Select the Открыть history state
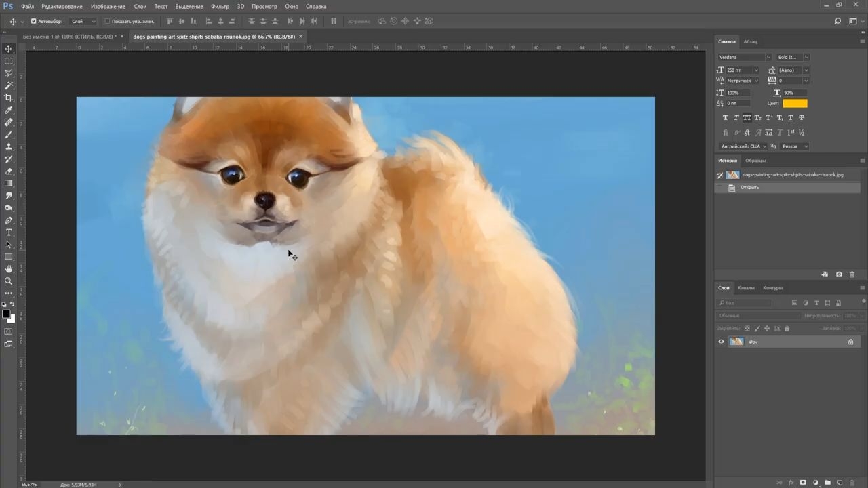868x488 pixels. coord(789,188)
